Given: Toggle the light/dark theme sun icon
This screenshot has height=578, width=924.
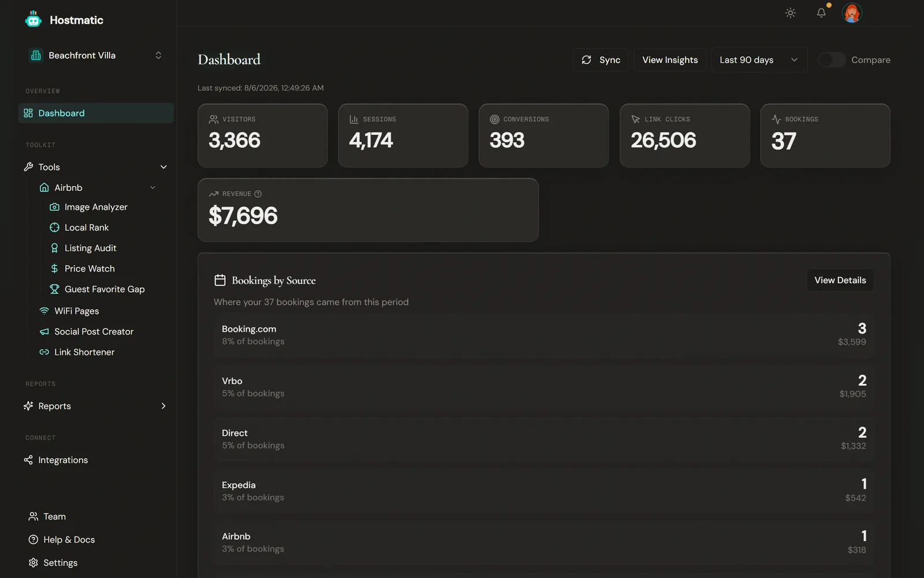Looking at the screenshot, I should [x=791, y=13].
